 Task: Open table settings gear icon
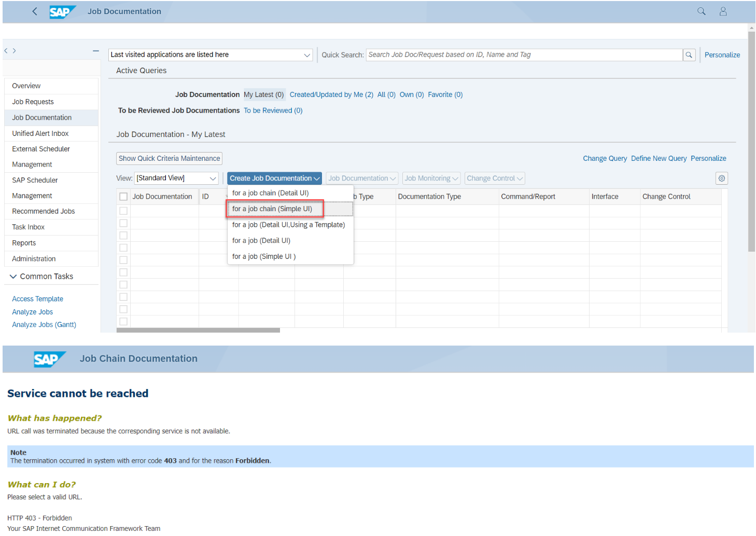tap(721, 178)
